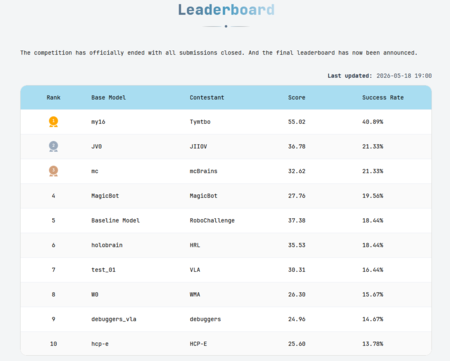Click score 26.30
The width and height of the screenshot is (450, 361).
(x=297, y=295)
